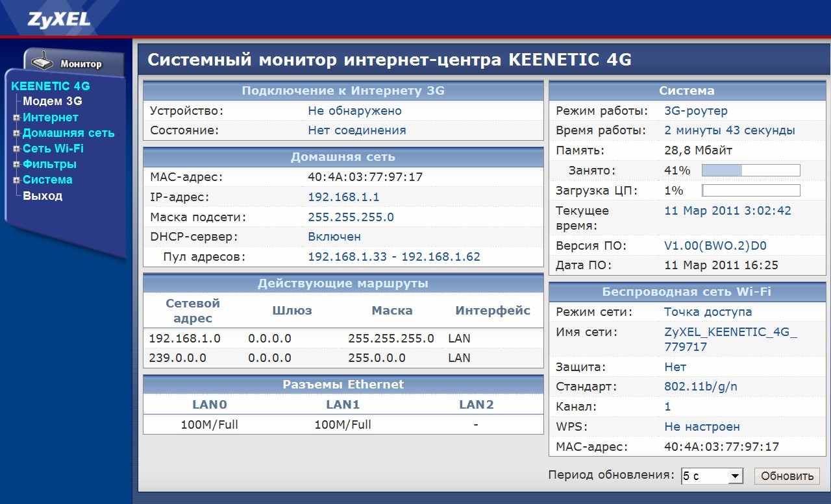
Task: Click home network MAC 40:4A:03:77:97:17
Action: (x=365, y=177)
